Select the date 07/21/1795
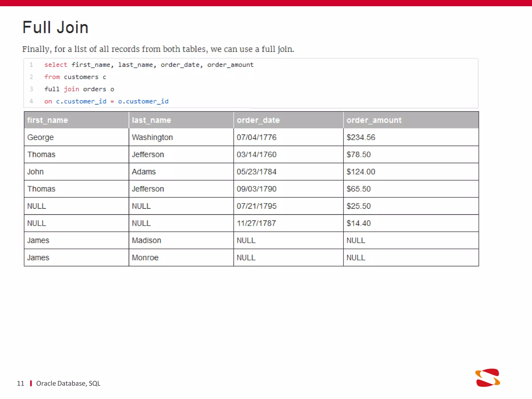This screenshot has height=399, width=532. tap(288, 206)
